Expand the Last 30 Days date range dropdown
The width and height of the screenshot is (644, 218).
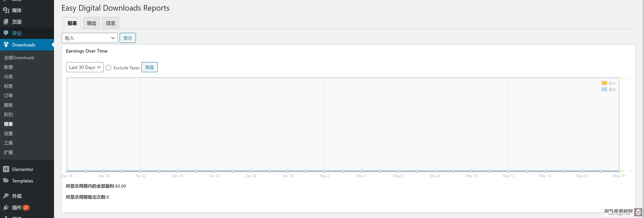tap(85, 67)
